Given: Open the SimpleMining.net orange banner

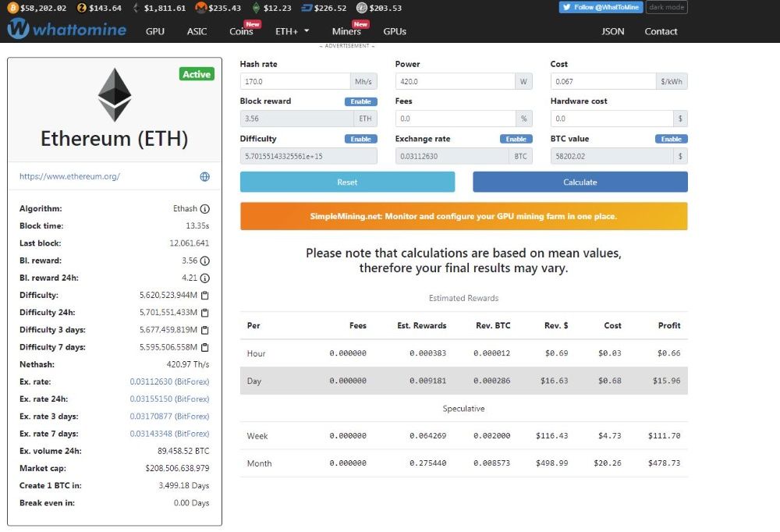Looking at the screenshot, I should pos(463,216).
